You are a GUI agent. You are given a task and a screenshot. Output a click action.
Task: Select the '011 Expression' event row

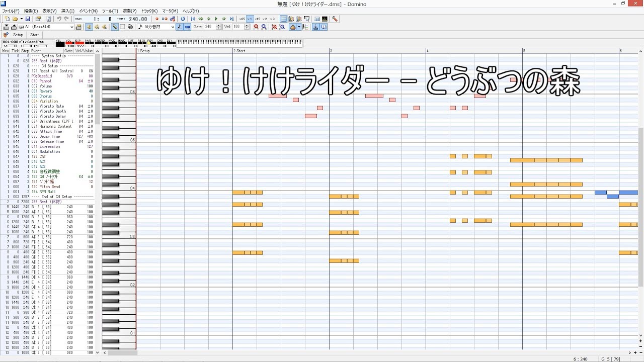tap(48, 146)
